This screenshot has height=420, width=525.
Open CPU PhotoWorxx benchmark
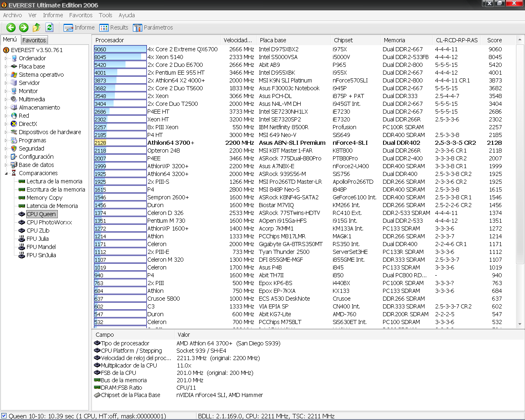[49, 222]
